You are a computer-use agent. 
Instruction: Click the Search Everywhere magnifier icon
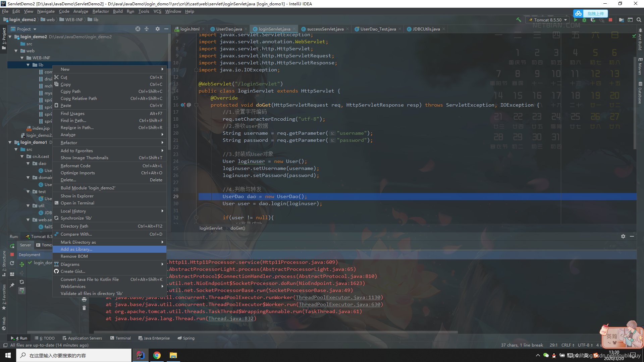tap(639, 20)
